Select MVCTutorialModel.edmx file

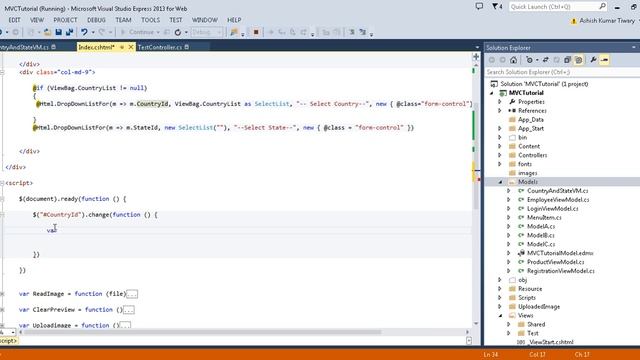click(560, 253)
